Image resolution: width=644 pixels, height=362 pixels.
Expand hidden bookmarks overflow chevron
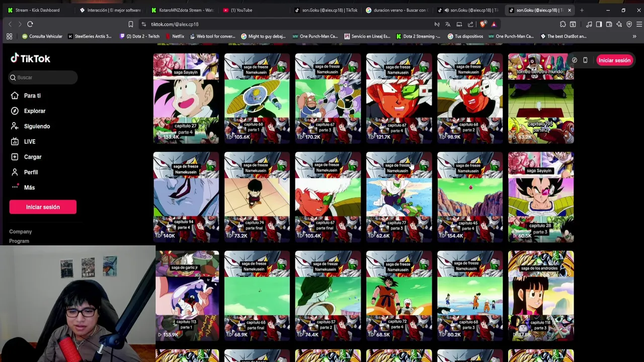(634, 36)
